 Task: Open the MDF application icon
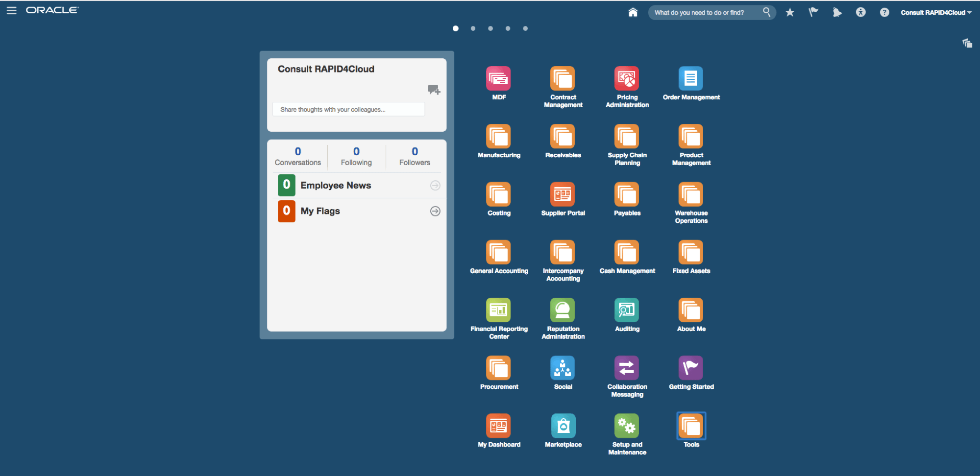[x=498, y=78]
